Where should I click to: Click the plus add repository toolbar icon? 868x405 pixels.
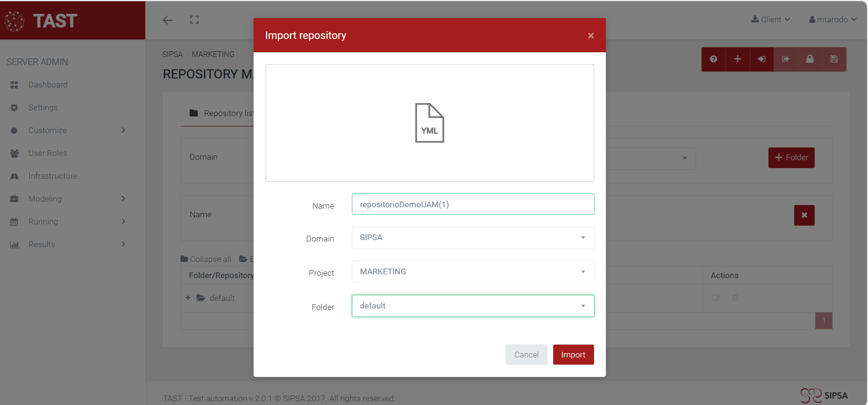(x=737, y=59)
